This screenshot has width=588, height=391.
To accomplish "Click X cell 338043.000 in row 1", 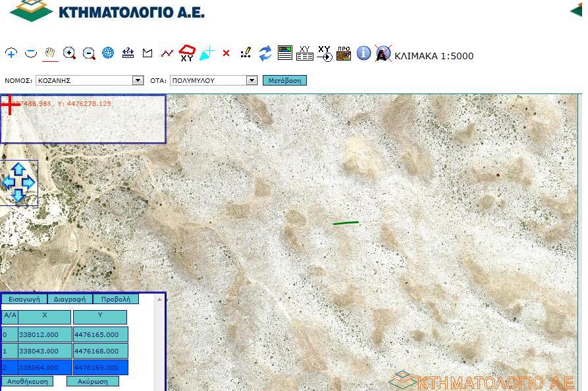I will [x=45, y=351].
